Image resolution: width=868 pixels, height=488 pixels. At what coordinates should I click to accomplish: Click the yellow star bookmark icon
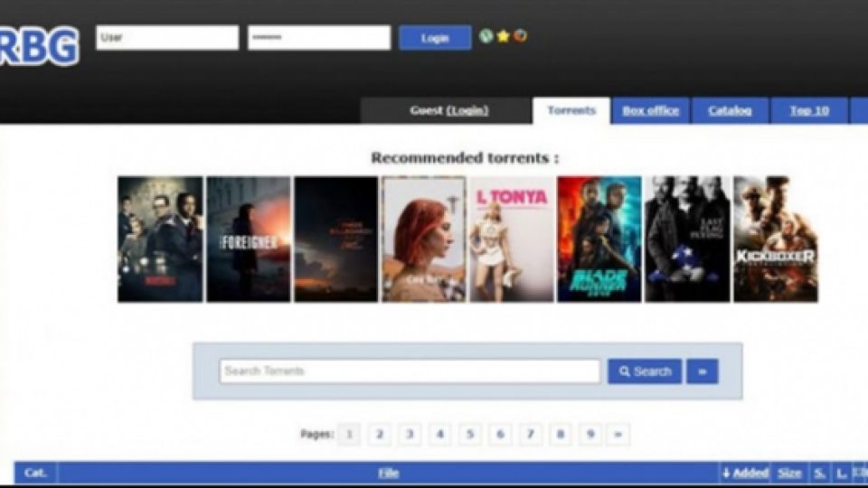click(x=503, y=36)
